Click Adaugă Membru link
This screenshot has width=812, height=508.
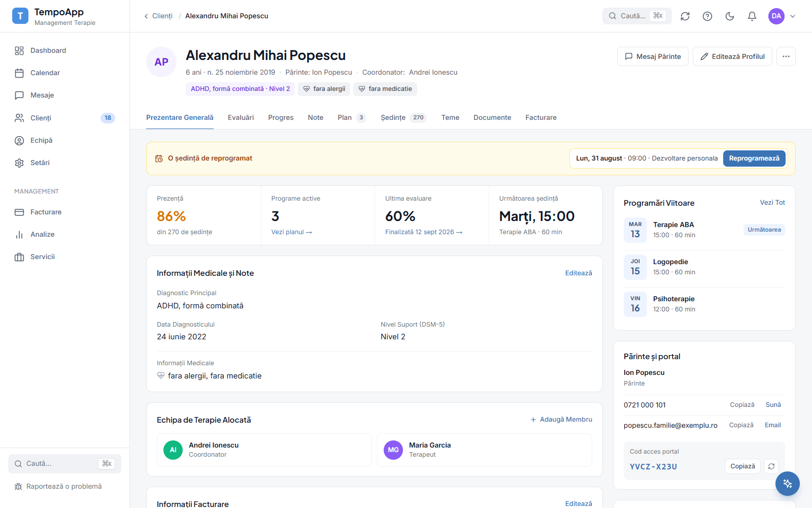[x=561, y=420]
